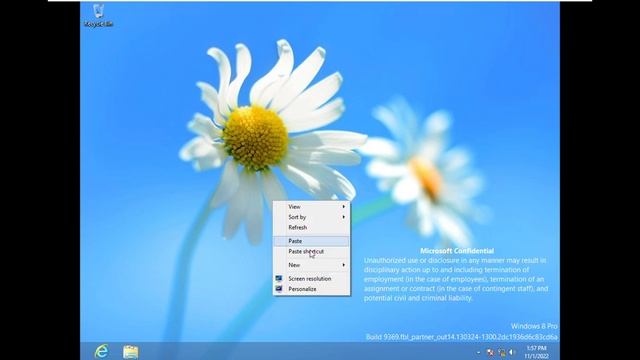Select Paste in the context menu
The image size is (640, 360).
(x=311, y=241)
